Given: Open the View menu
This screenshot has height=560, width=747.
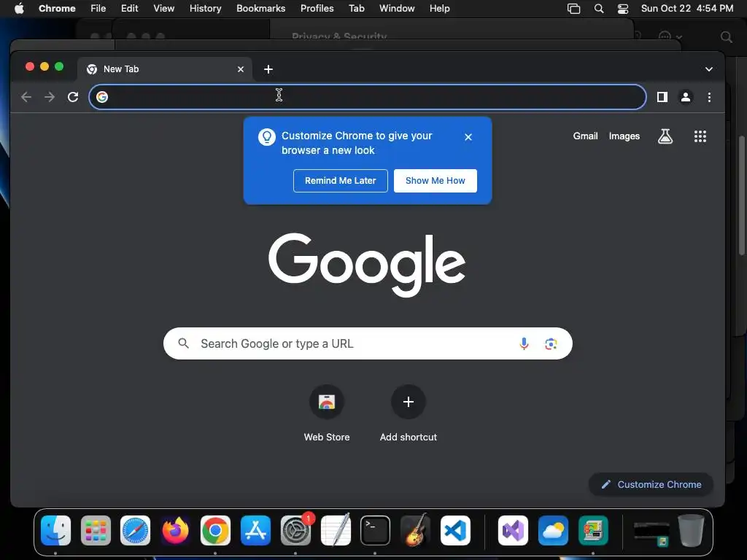Looking at the screenshot, I should [x=164, y=9].
